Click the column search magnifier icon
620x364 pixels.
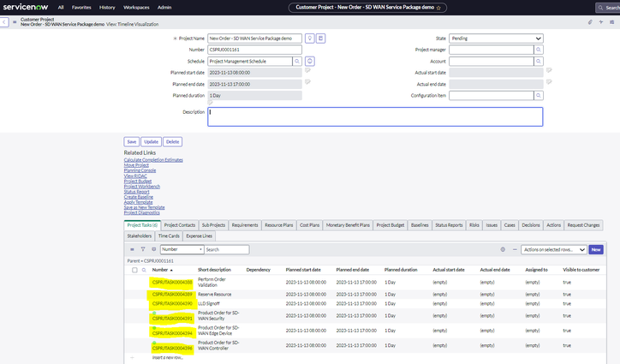pyautogui.click(x=145, y=270)
